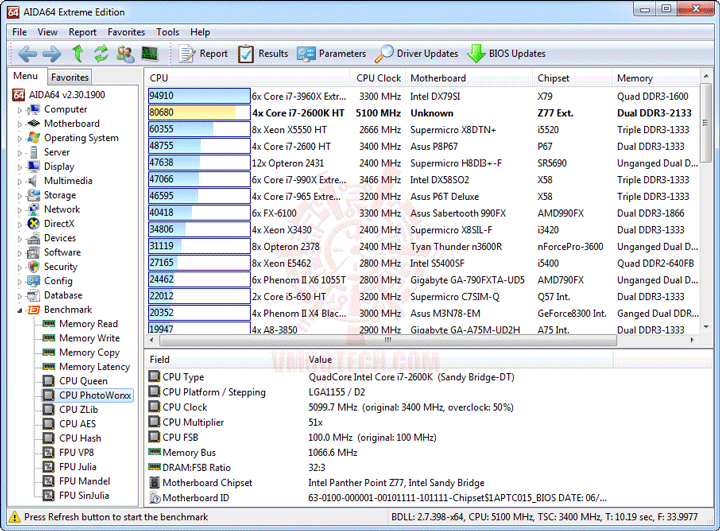Click the Forward arrow toolbar icon
The width and height of the screenshot is (720, 531).
pyautogui.click(x=51, y=54)
